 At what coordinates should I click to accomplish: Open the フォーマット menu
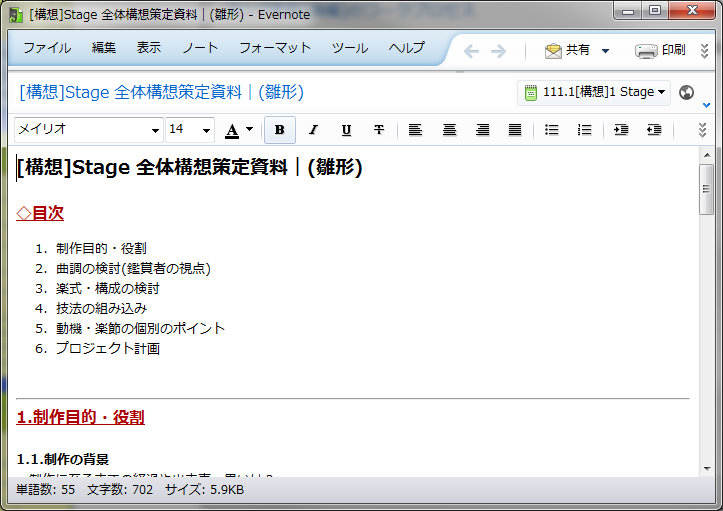(275, 48)
